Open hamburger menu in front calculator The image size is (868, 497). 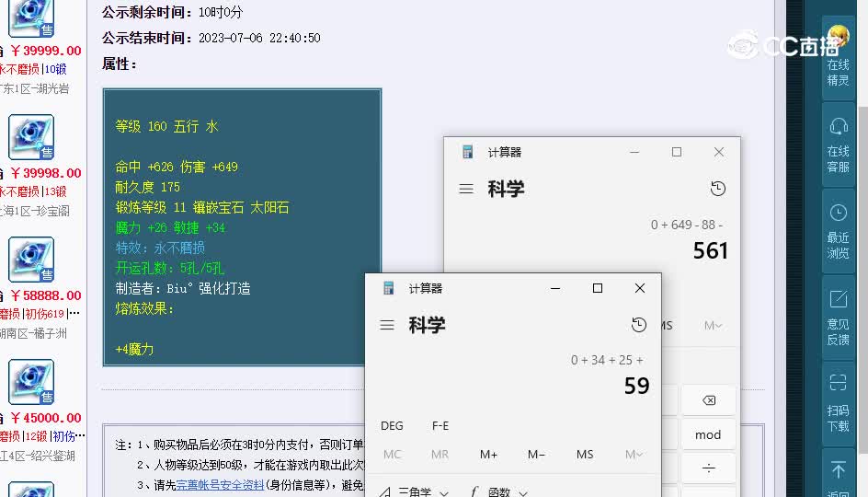pos(387,325)
